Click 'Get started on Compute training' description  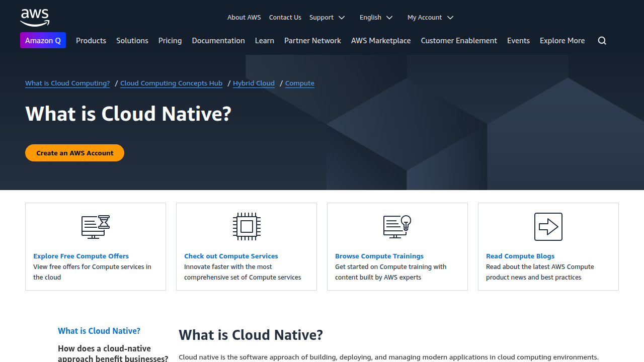[391, 272]
